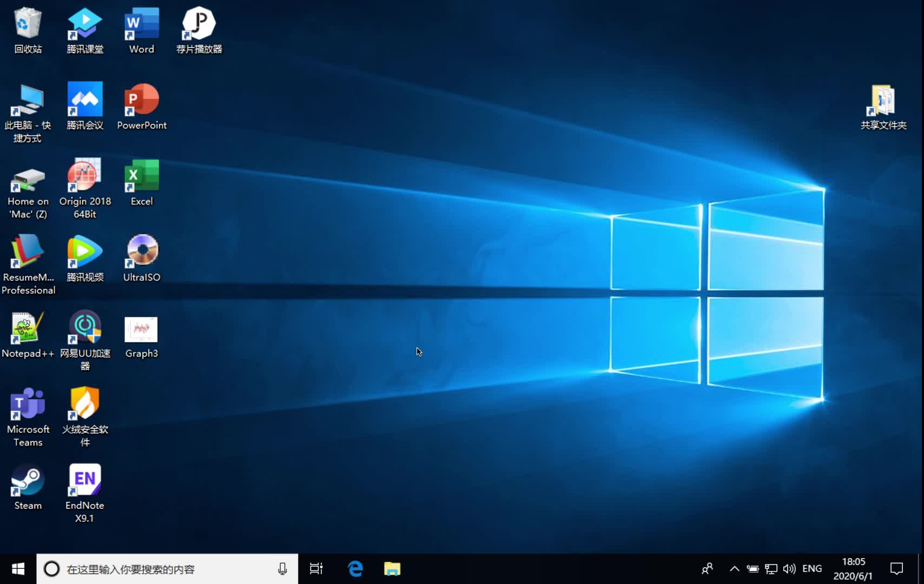924x584 pixels.
Task: Select the 网易UU加速器 desktop icon
Action: click(85, 341)
